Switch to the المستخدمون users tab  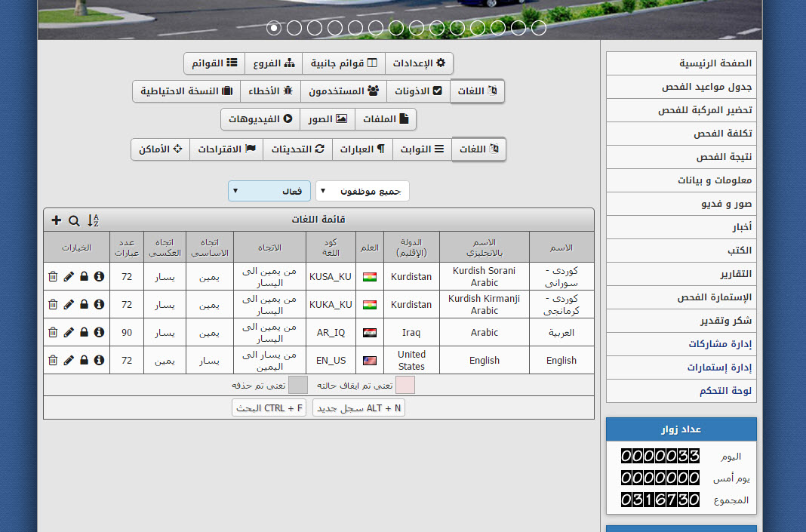tap(343, 91)
